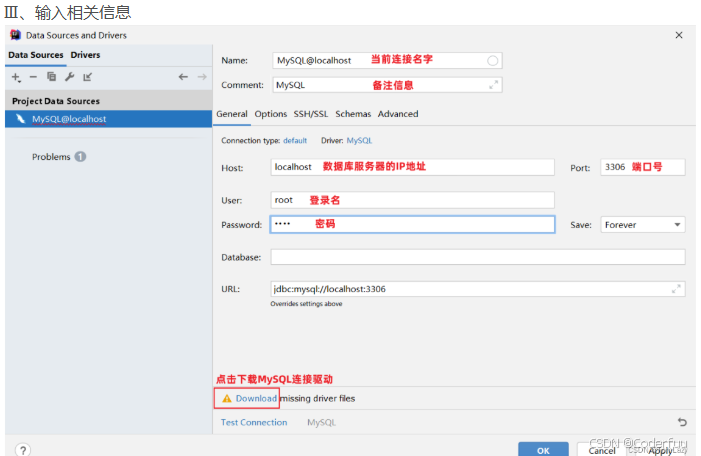This screenshot has height=456, width=701.
Task: Select MySQL@localhost in Project Data Sources
Action: (x=108, y=119)
